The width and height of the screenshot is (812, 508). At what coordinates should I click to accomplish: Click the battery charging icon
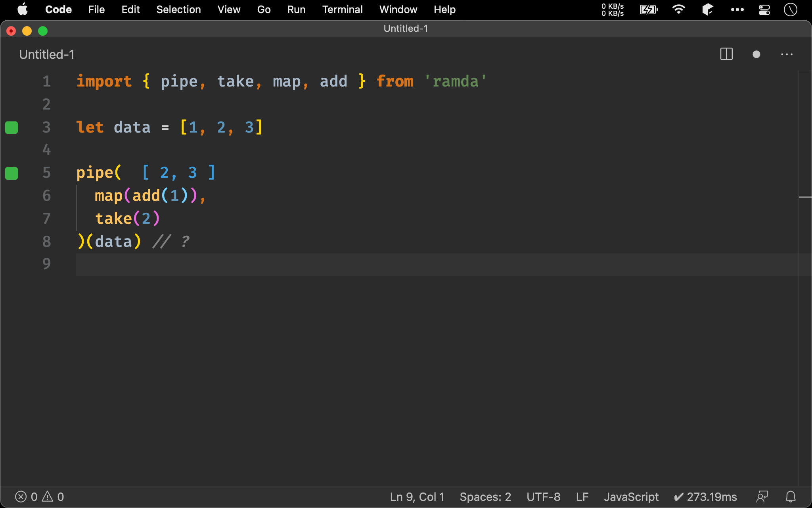click(x=649, y=10)
